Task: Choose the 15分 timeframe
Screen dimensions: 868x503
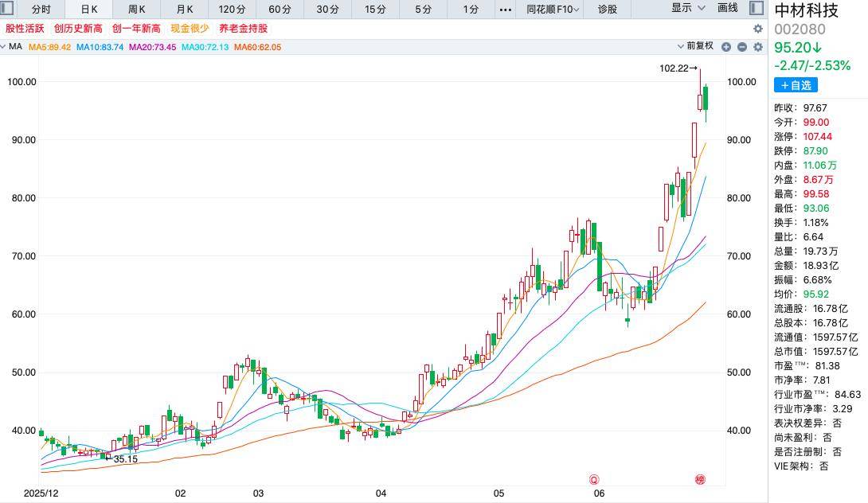Action: coord(375,10)
